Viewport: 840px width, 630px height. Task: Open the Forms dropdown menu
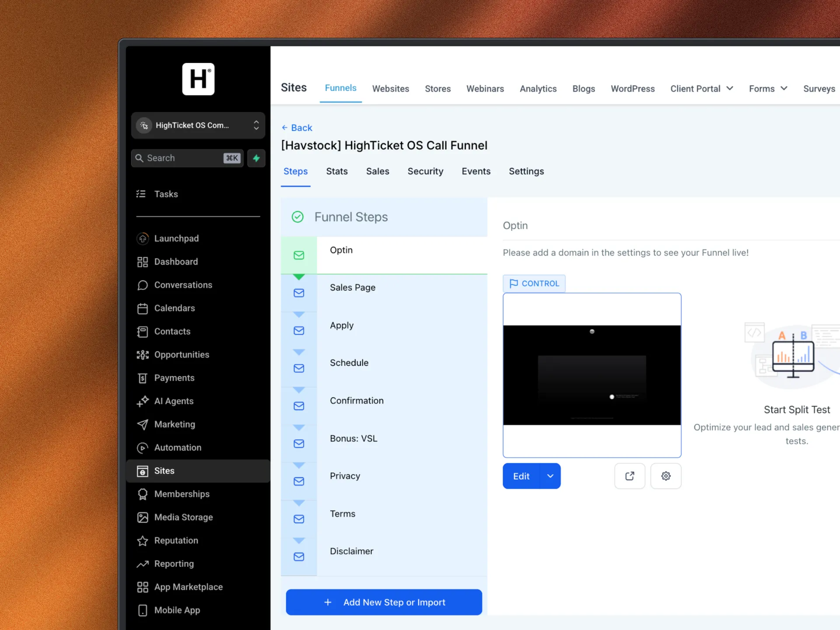click(768, 89)
